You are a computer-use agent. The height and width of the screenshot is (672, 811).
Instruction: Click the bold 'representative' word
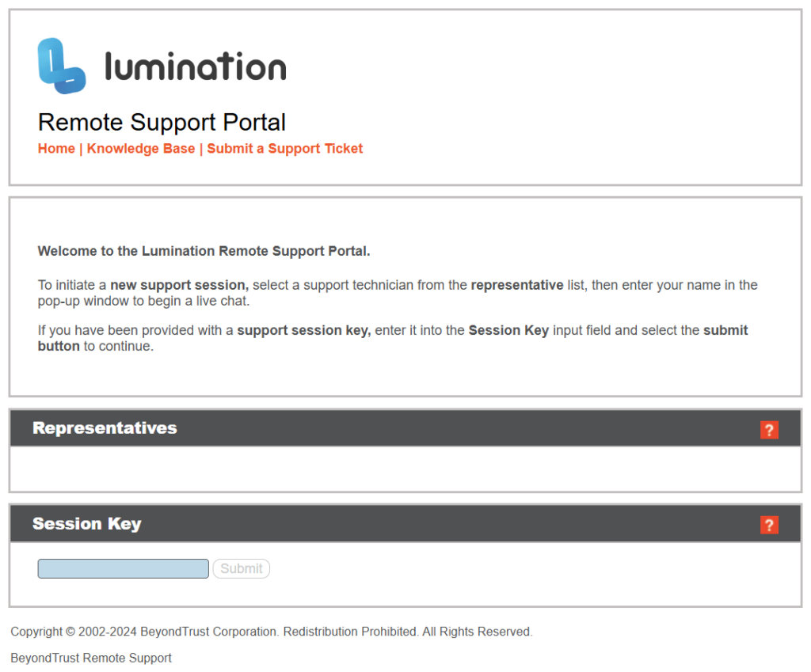pyautogui.click(x=517, y=285)
